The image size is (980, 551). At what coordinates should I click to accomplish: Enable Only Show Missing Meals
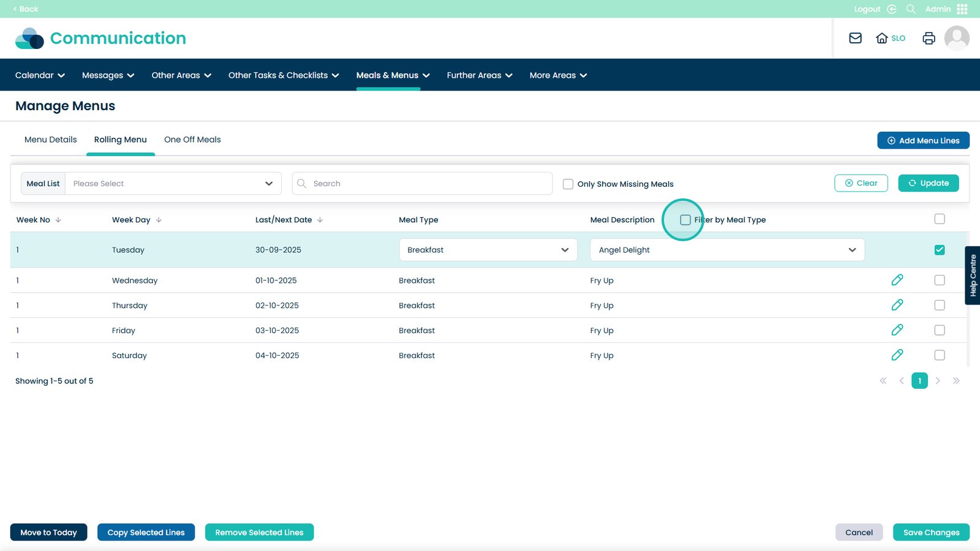(568, 184)
